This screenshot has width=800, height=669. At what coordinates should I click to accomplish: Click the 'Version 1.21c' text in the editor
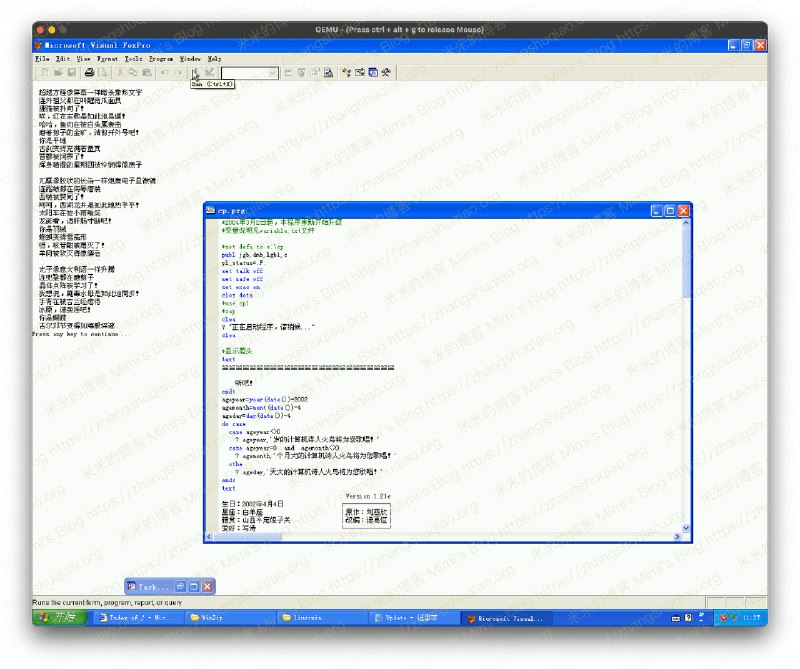[x=368, y=496]
